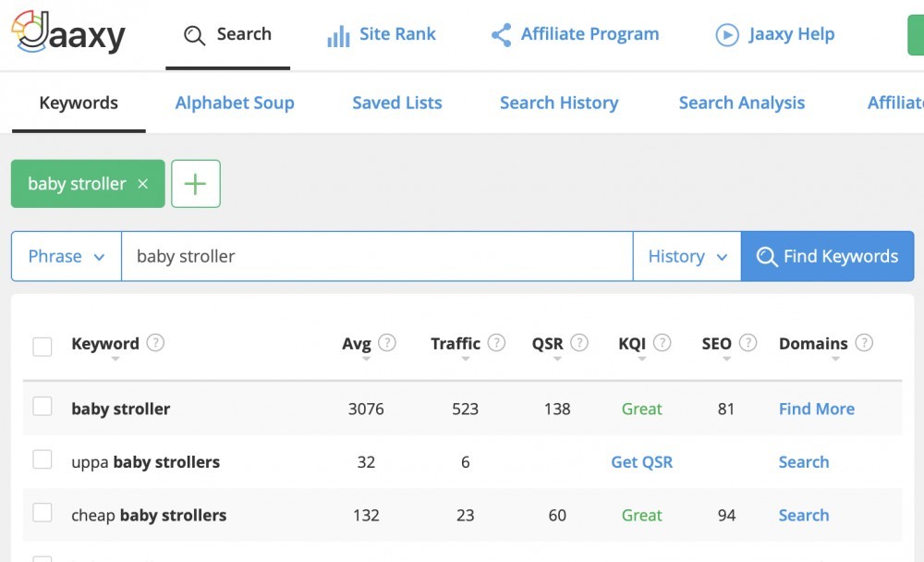
Task: Click the baby stroller keyword text
Action: [x=121, y=409]
